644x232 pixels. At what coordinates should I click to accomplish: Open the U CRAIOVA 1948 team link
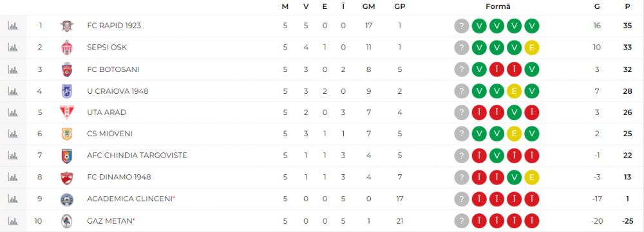[x=117, y=91]
